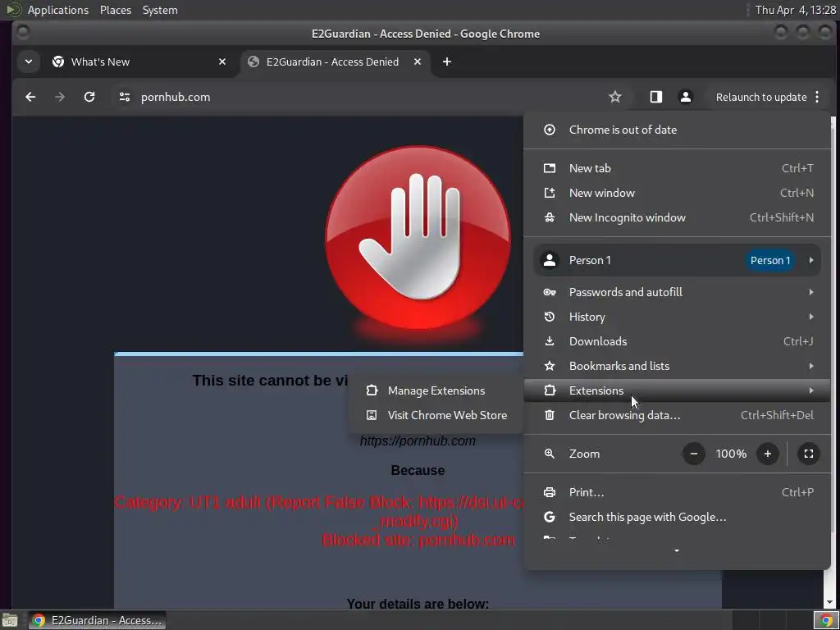Expand the History submenu
The width and height of the screenshot is (840, 630).
click(x=677, y=317)
